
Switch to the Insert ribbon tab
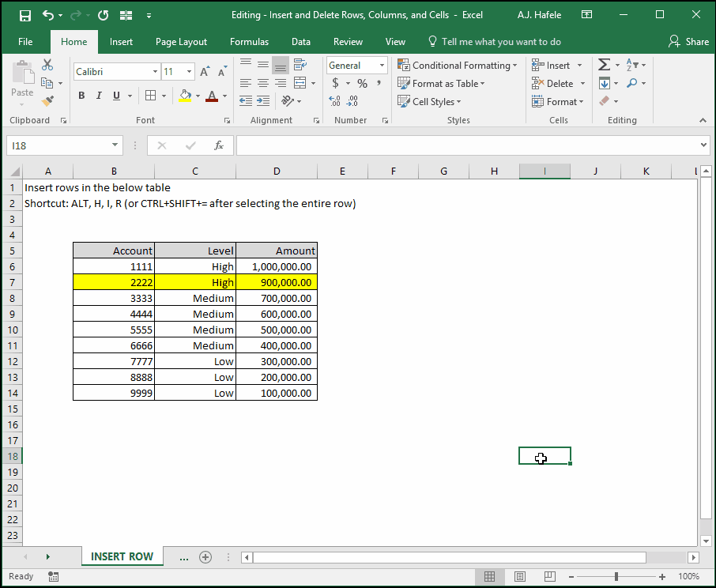[121, 42]
